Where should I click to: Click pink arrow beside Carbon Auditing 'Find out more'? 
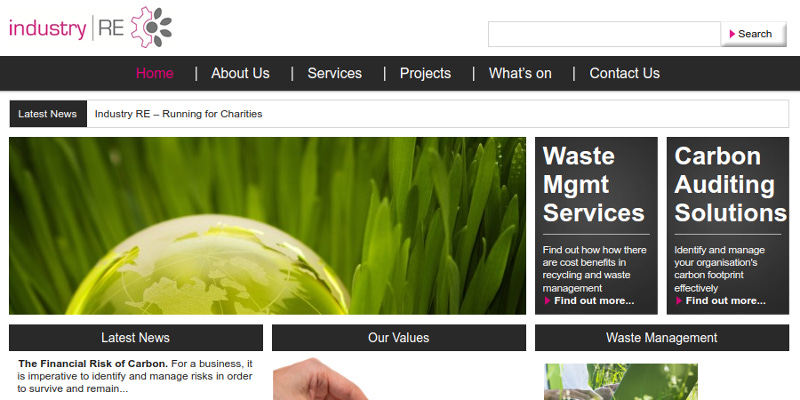click(679, 301)
